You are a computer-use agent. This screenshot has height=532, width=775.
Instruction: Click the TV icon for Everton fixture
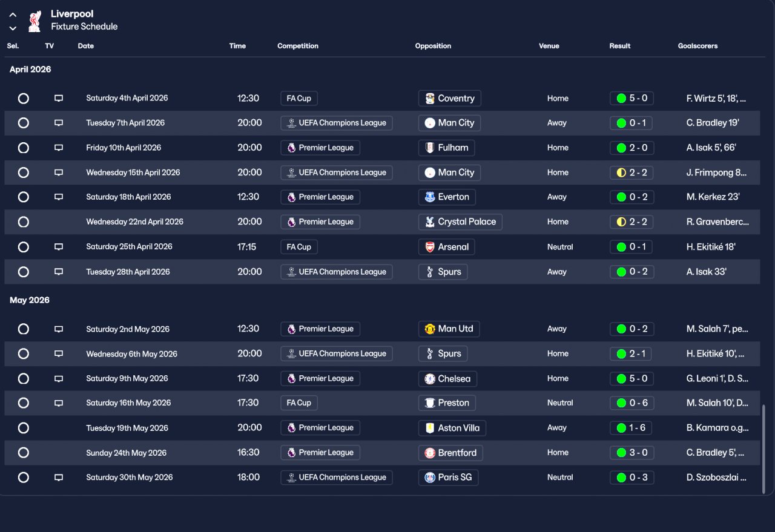coord(59,197)
